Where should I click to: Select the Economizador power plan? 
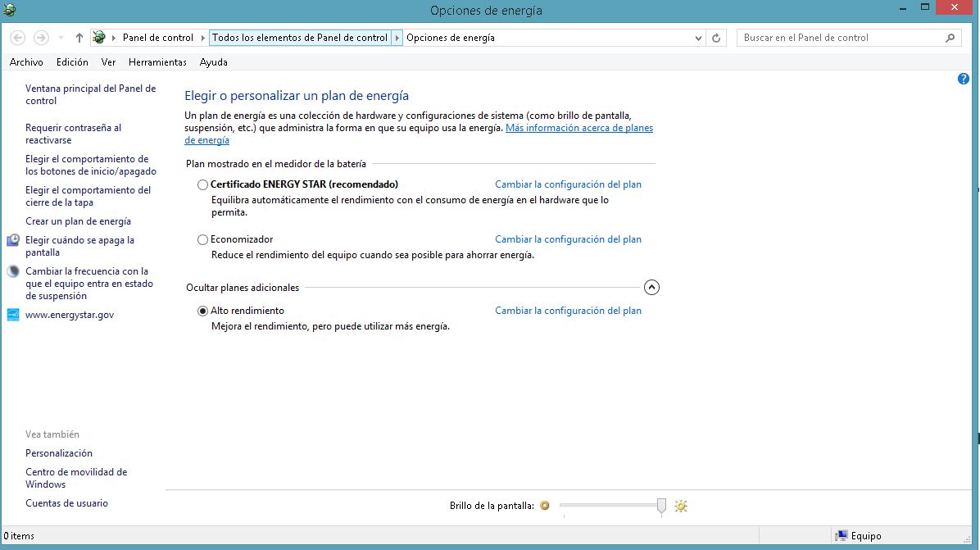pos(203,240)
